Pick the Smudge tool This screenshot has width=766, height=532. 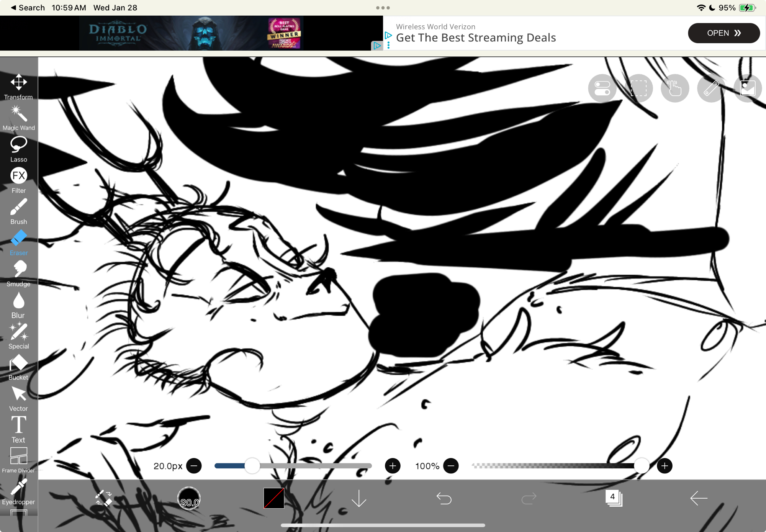(x=18, y=273)
